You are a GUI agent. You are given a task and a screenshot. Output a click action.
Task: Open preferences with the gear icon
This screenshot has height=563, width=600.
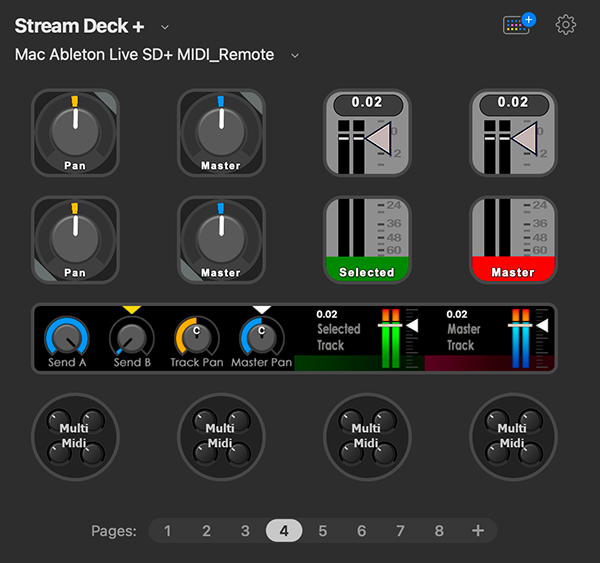click(566, 25)
